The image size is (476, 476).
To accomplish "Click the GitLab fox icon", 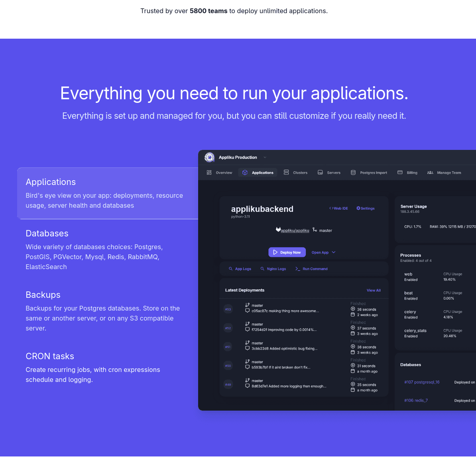I will coord(278,230).
